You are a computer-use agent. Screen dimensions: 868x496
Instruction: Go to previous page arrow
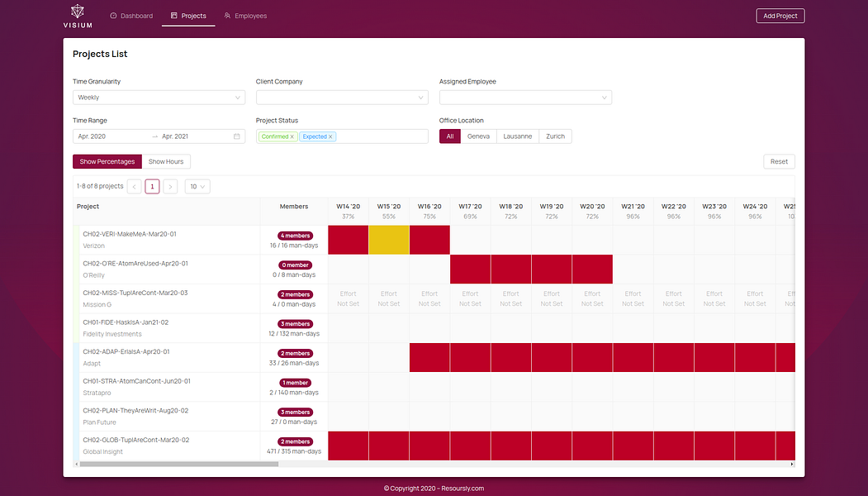pyautogui.click(x=134, y=187)
